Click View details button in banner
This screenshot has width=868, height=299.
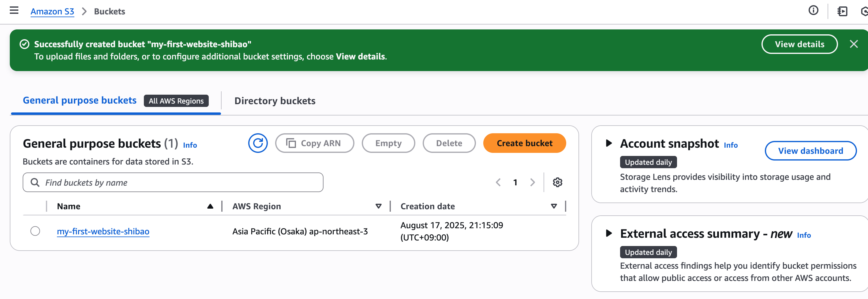click(799, 44)
